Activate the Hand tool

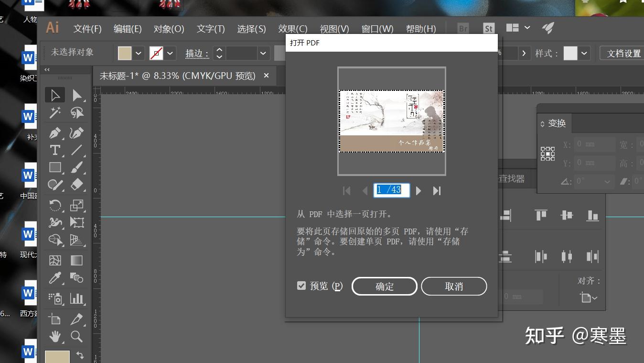click(55, 336)
